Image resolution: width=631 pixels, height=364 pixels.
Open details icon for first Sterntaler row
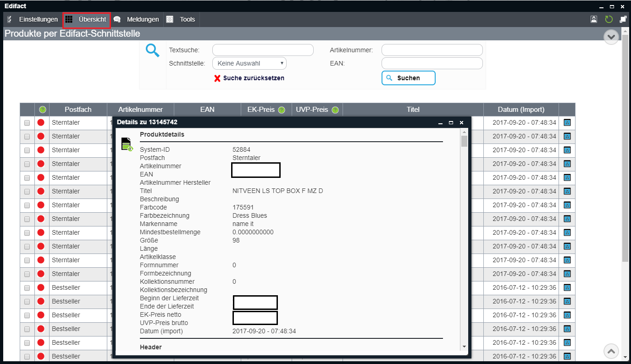click(567, 122)
